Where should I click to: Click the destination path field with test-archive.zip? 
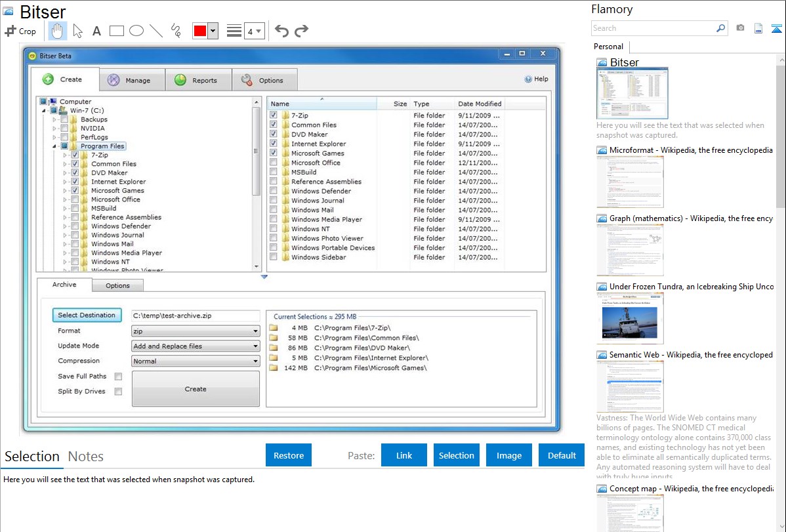click(196, 316)
